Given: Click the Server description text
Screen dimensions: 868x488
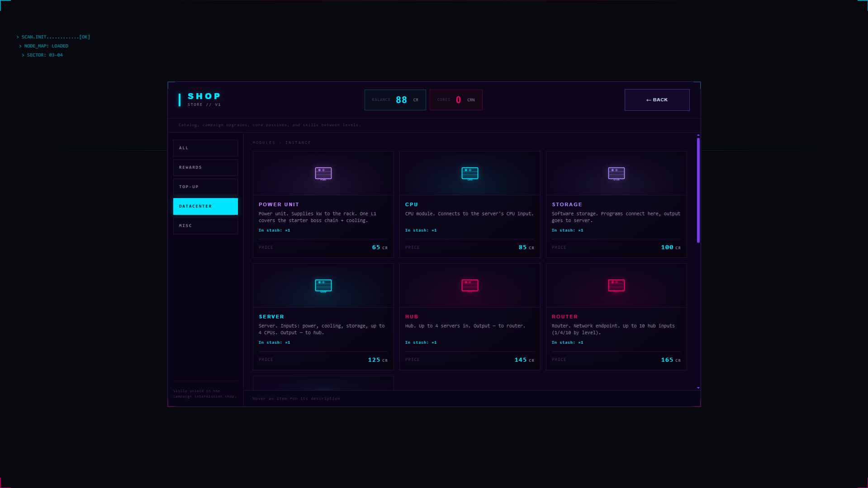Looking at the screenshot, I should click(322, 329).
